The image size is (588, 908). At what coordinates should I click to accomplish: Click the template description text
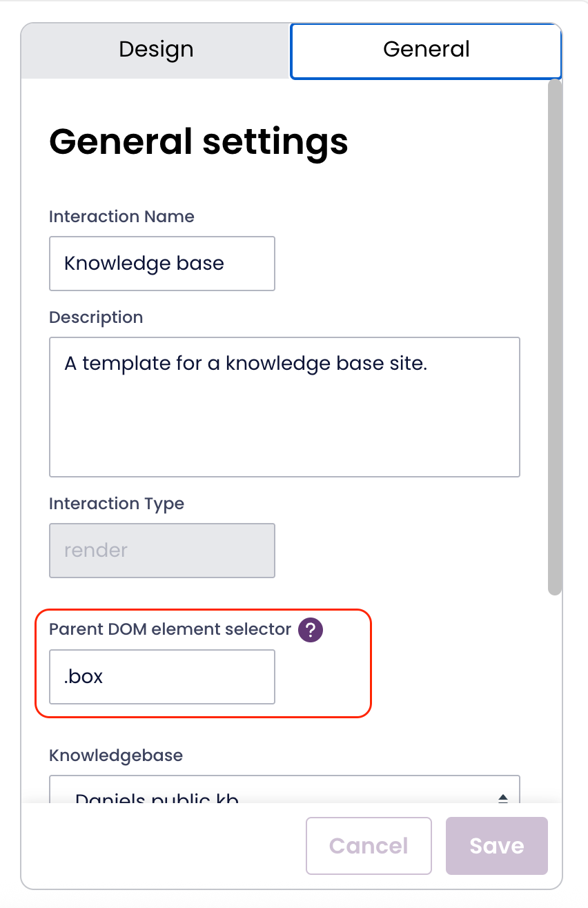(246, 363)
